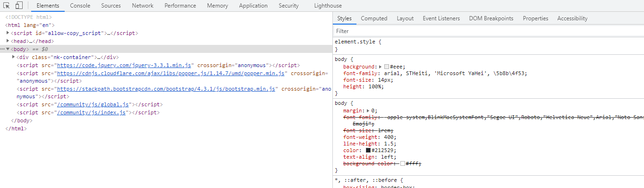Screen dimensions: 644x188
Task: Click the struck-through font-size: 1rem declaration
Action: [x=368, y=130]
